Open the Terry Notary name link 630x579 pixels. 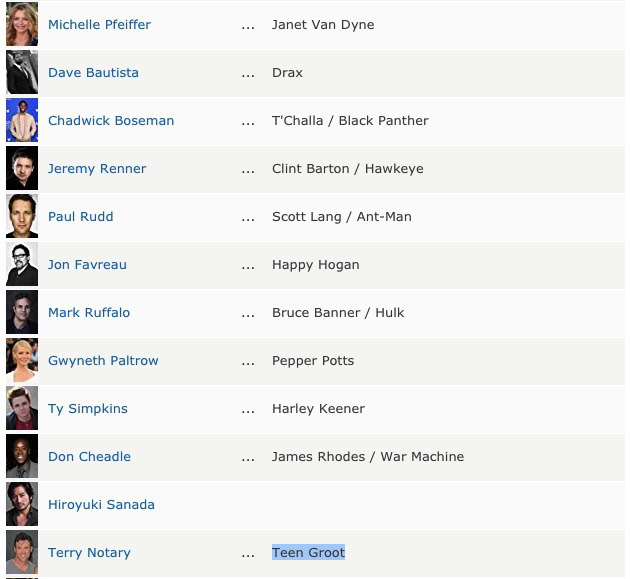pos(89,552)
